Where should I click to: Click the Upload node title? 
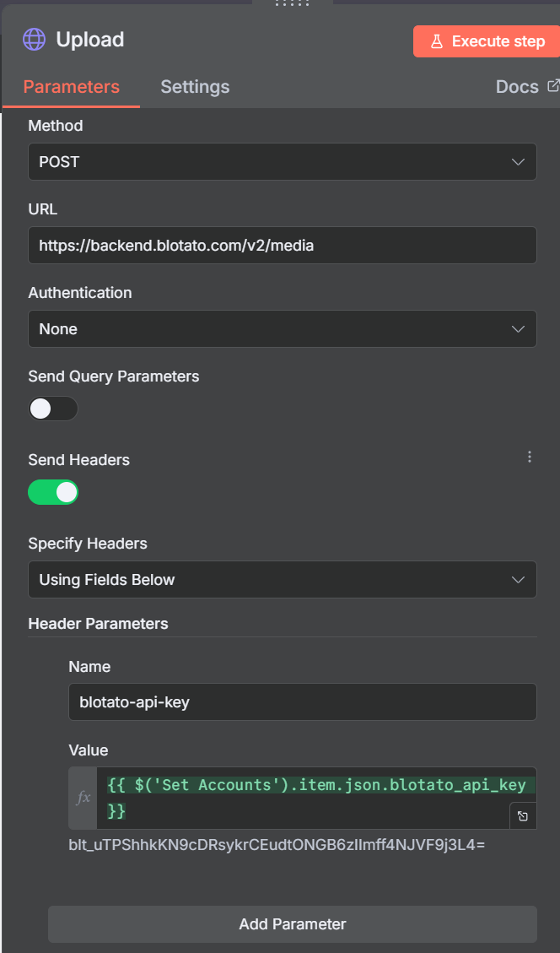(90, 40)
